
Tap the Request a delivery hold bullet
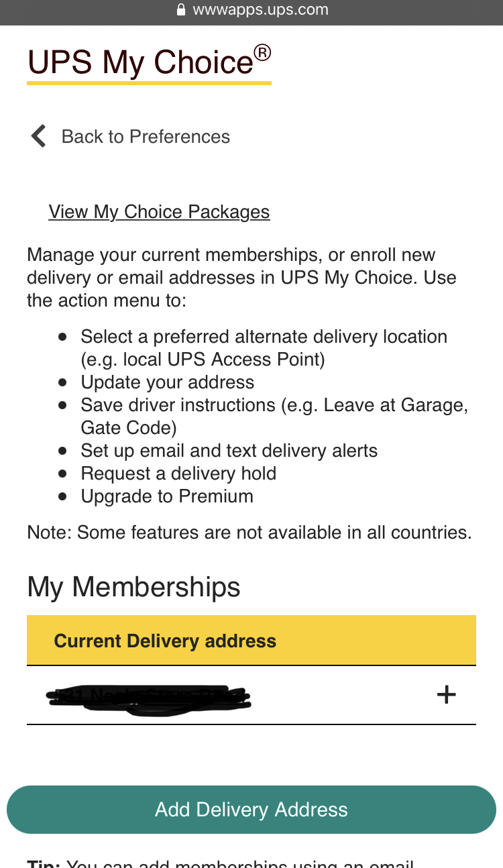click(x=178, y=474)
